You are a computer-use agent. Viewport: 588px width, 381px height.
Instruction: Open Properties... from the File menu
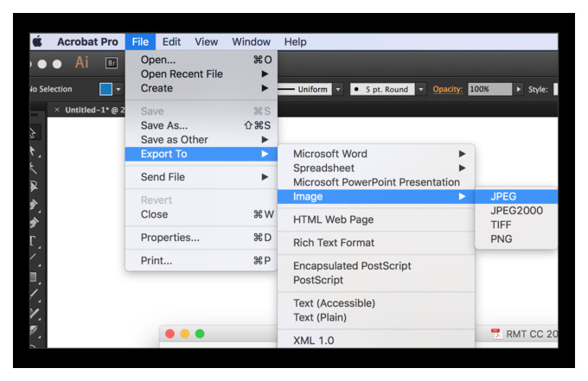pyautogui.click(x=201, y=238)
